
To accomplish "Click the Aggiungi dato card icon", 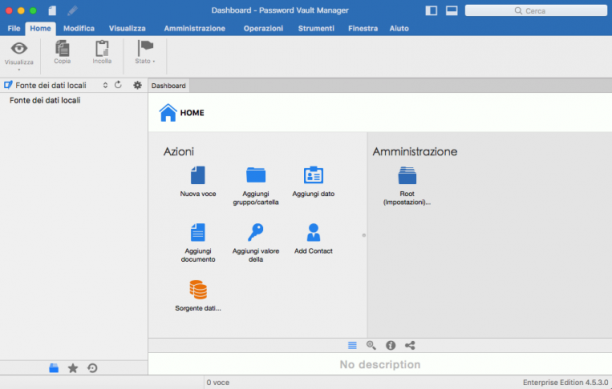I will (313, 175).
